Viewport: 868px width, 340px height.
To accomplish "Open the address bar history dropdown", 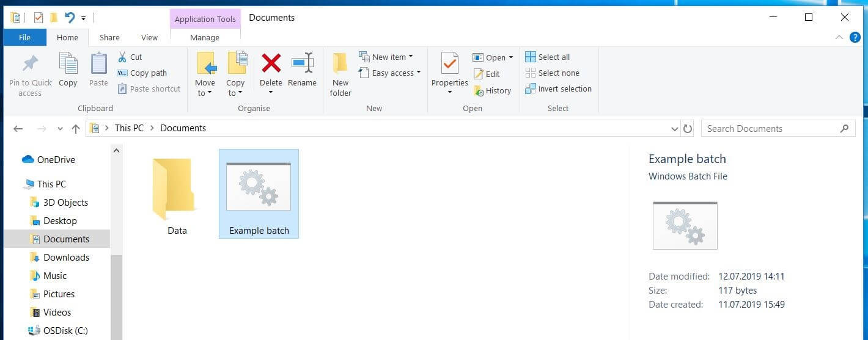I will [x=675, y=129].
